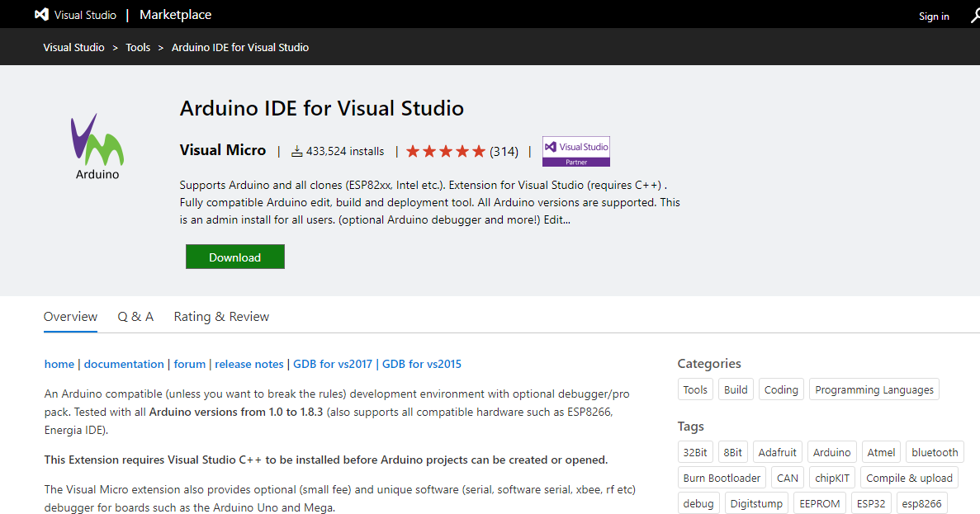
Task: Click the ESP32 tag
Action: [x=871, y=503]
